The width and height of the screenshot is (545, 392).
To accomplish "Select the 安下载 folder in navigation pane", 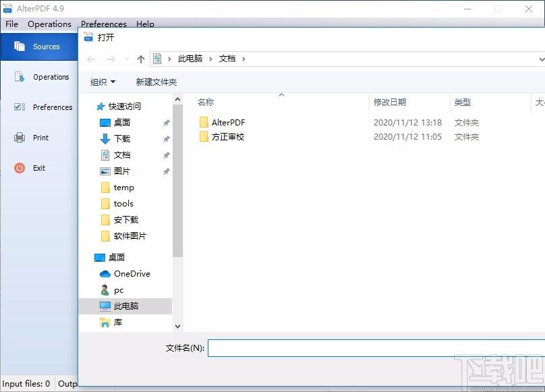I will [x=126, y=220].
